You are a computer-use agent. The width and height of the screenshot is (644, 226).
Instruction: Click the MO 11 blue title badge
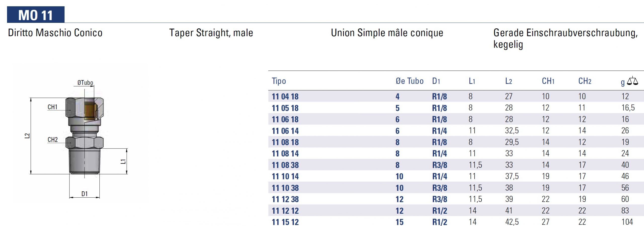click(x=36, y=15)
